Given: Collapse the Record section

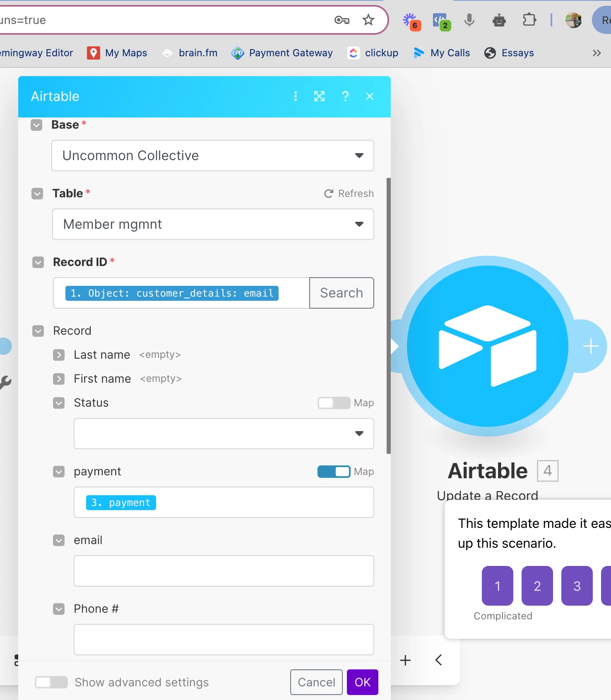Looking at the screenshot, I should pos(38,331).
